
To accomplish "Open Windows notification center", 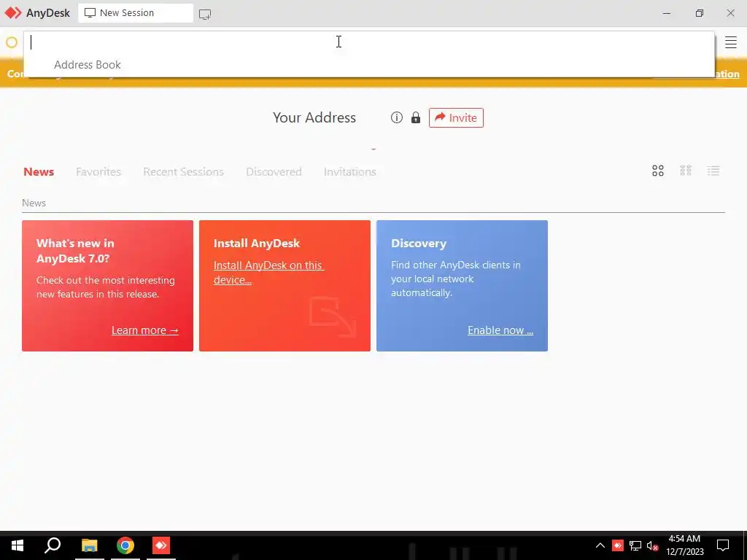I will [723, 545].
